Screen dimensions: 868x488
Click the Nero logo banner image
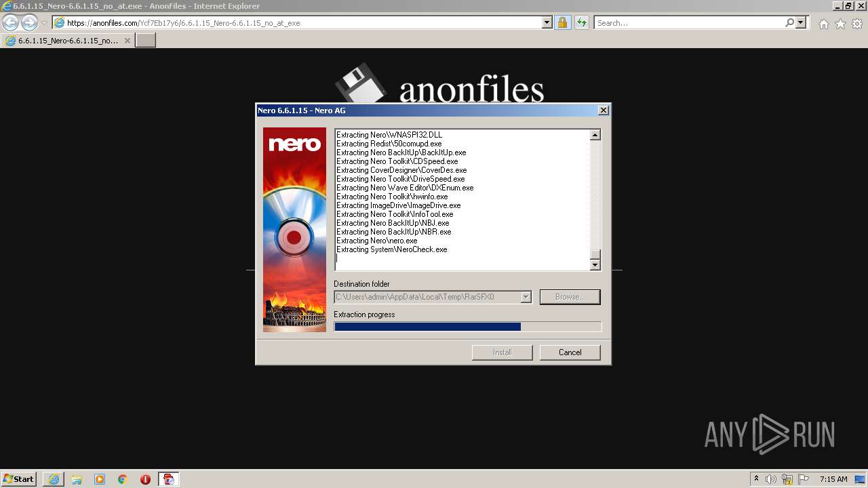click(294, 229)
